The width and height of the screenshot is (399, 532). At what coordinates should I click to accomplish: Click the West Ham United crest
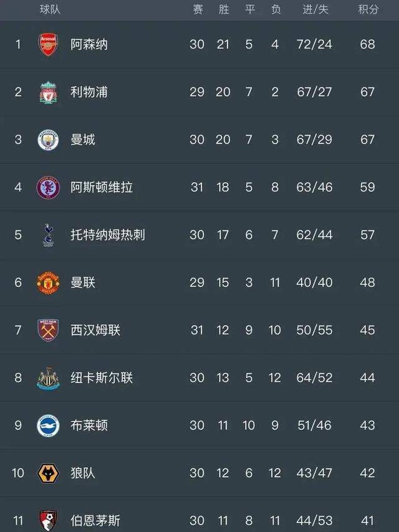pos(48,330)
